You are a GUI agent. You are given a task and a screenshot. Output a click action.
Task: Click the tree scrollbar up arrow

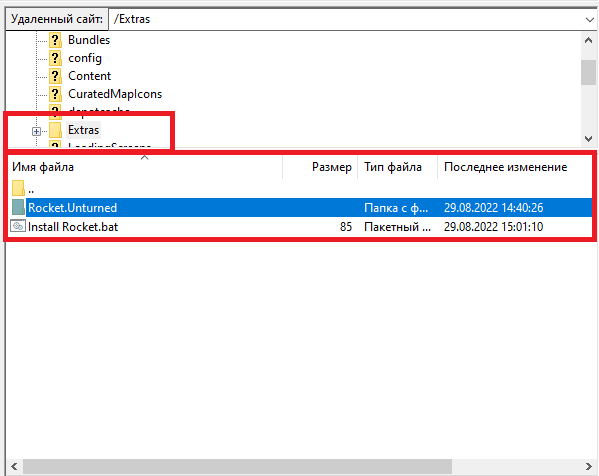point(589,40)
